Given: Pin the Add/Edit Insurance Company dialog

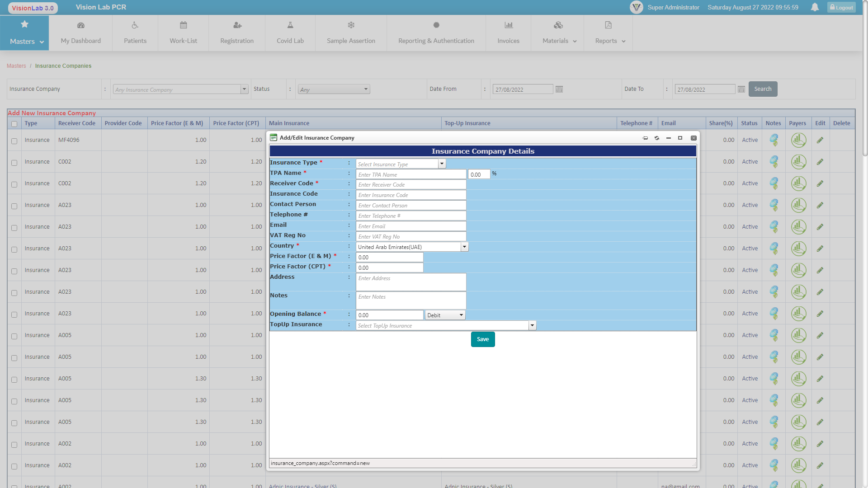Looking at the screenshot, I should pos(645,138).
